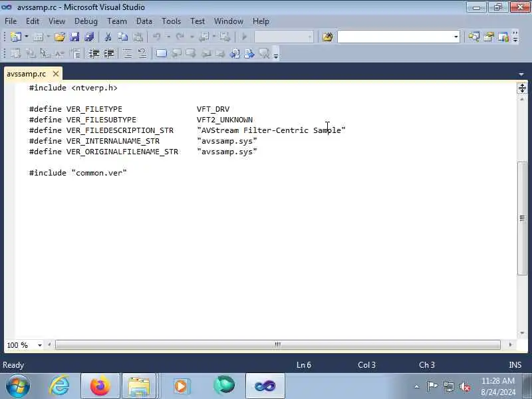The height and width of the screenshot is (399, 532).
Task: Open Firefox from the taskbar
Action: coord(100,386)
